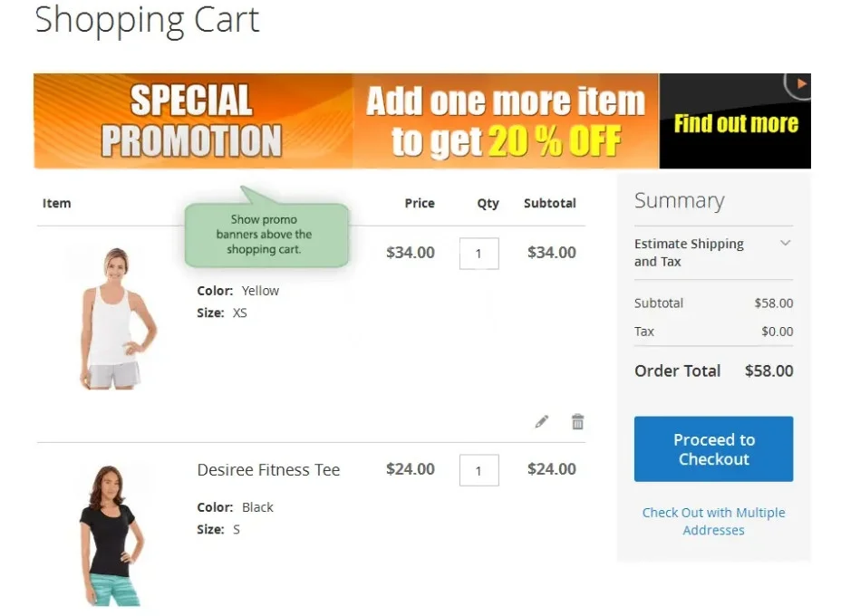The height and width of the screenshot is (616, 841).
Task: Expand Estimate Shipping and Tax chevron
Action: pyautogui.click(x=785, y=243)
